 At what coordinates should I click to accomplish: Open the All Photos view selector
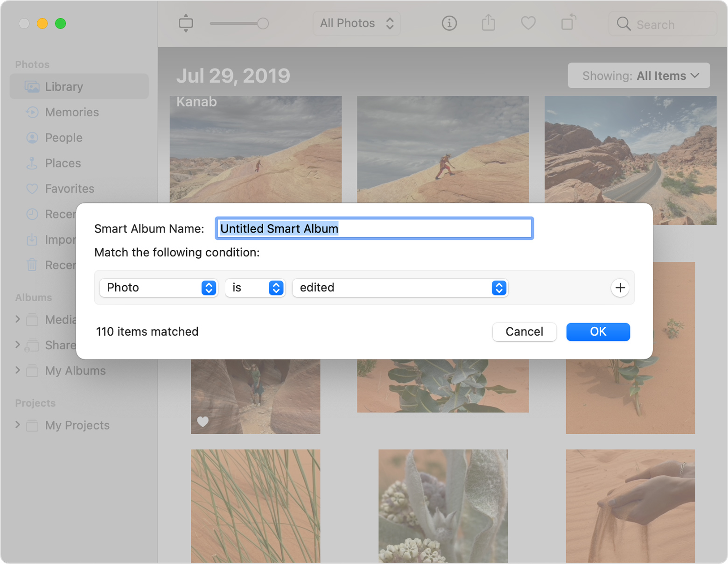[x=357, y=23]
